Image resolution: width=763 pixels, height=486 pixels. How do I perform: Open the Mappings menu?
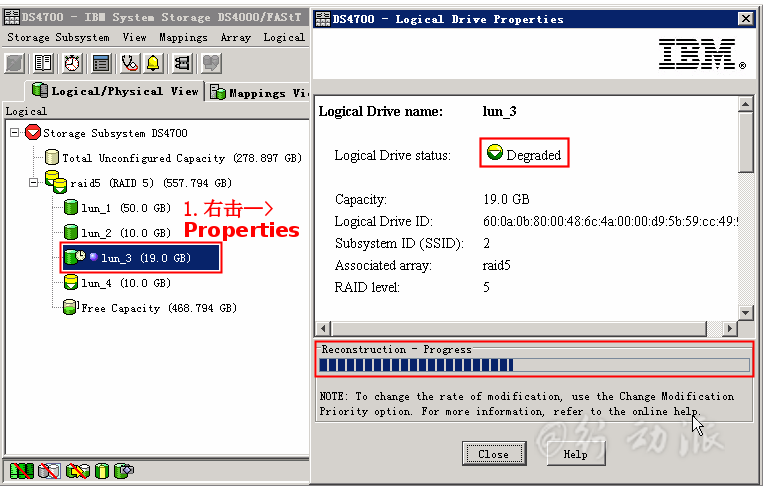(x=183, y=37)
